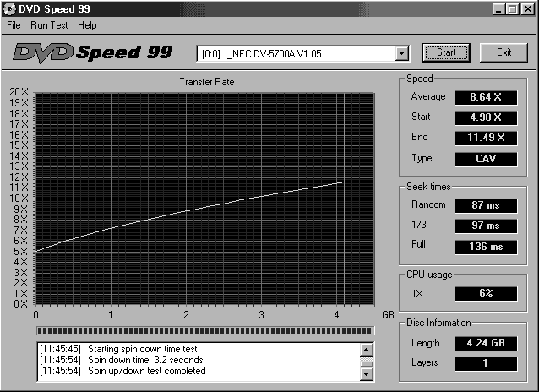The width and height of the screenshot is (539, 392).
Task: Expand the drive selection dropdown arrow
Action: point(402,54)
